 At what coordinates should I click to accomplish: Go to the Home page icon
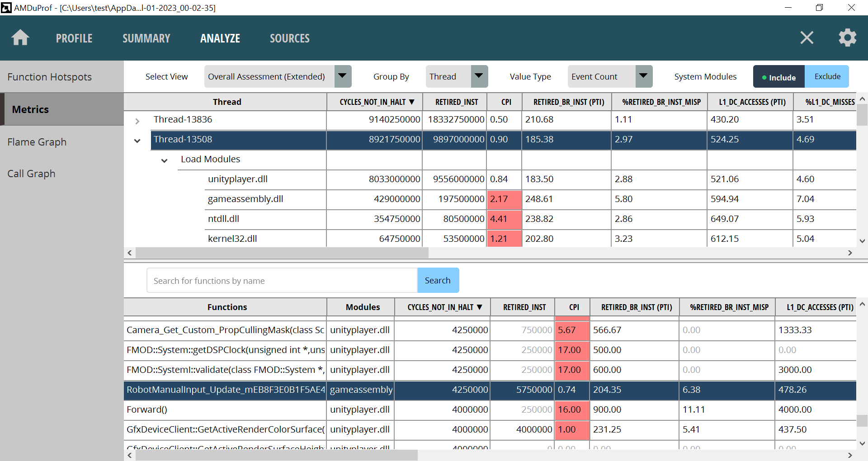point(20,38)
